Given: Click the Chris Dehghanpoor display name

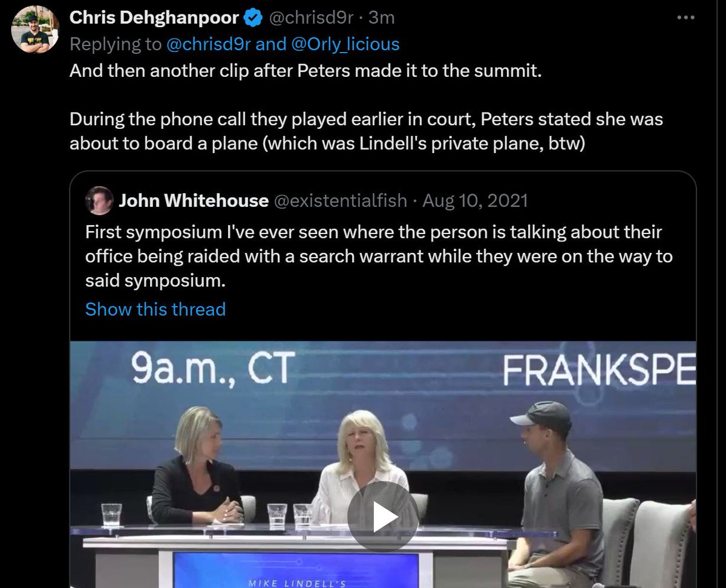Looking at the screenshot, I should tap(155, 18).
